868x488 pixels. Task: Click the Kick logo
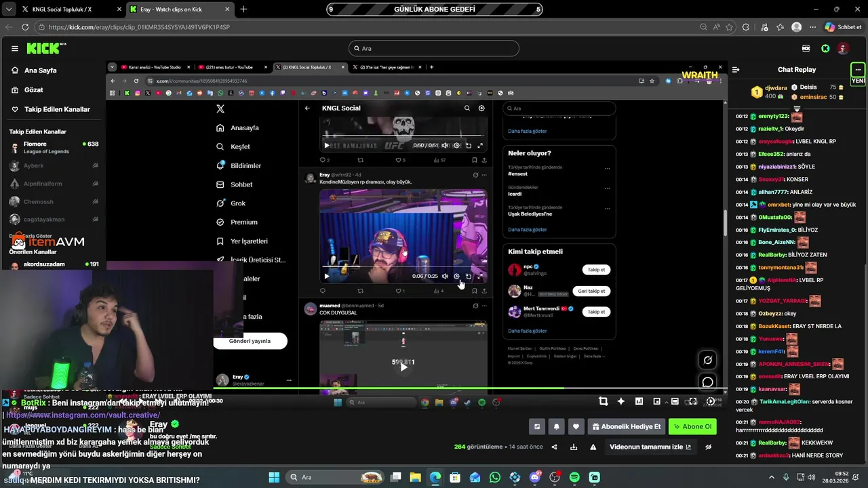point(45,48)
